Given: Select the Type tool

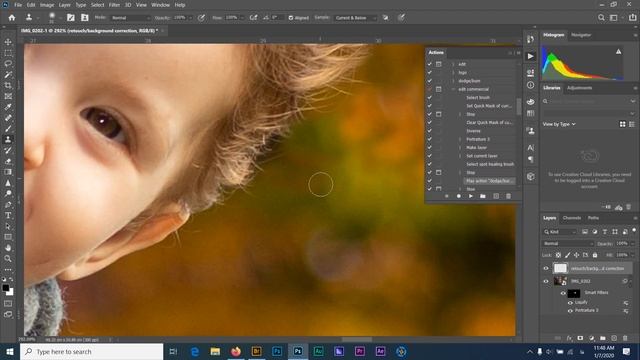Looking at the screenshot, I should pos(8,215).
